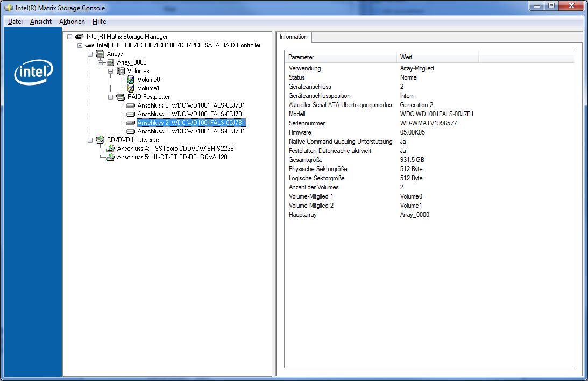Open the Aktionen menu
The image size is (588, 381).
coord(72,22)
